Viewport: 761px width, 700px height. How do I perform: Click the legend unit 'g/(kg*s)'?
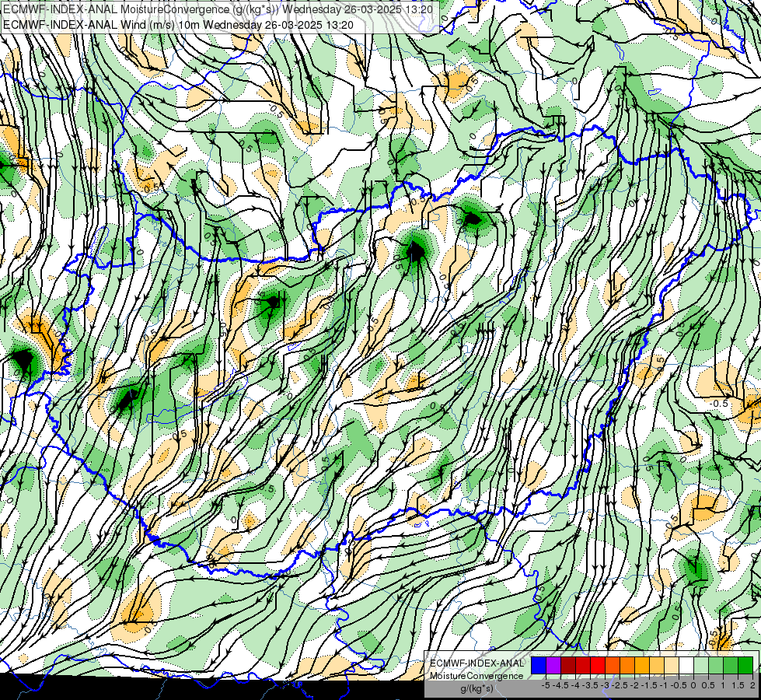coord(476,688)
